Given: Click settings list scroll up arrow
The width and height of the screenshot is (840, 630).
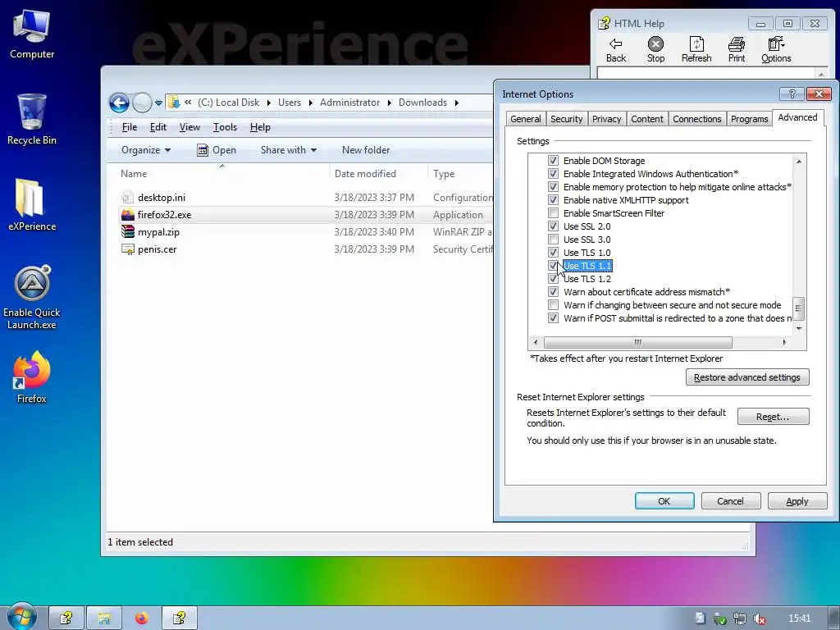Looking at the screenshot, I should tap(799, 161).
